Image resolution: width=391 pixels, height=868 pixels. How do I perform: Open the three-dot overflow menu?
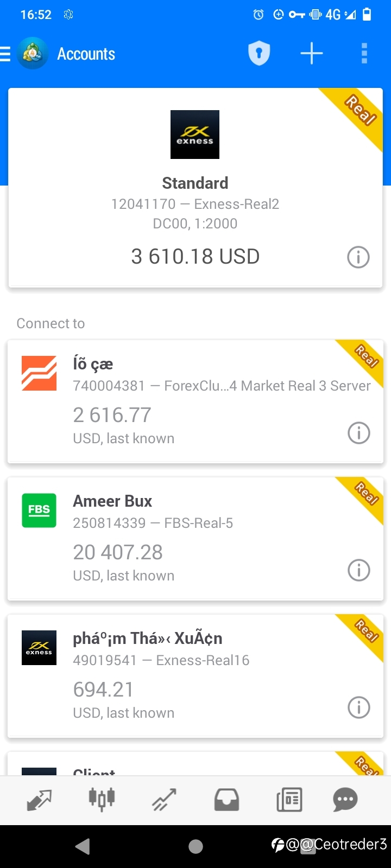coord(364,54)
